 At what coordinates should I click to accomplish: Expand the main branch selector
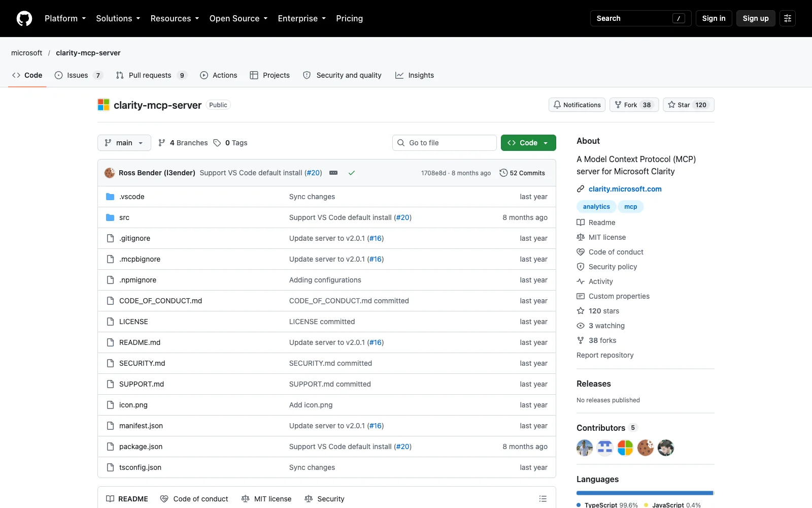click(124, 143)
